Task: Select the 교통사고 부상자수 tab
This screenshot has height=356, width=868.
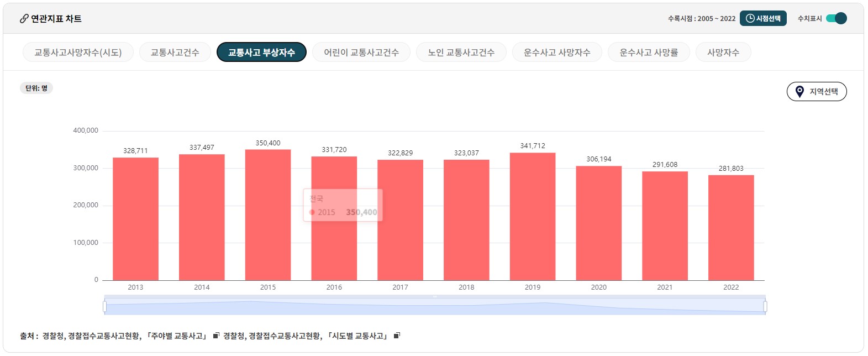Action: tap(261, 53)
